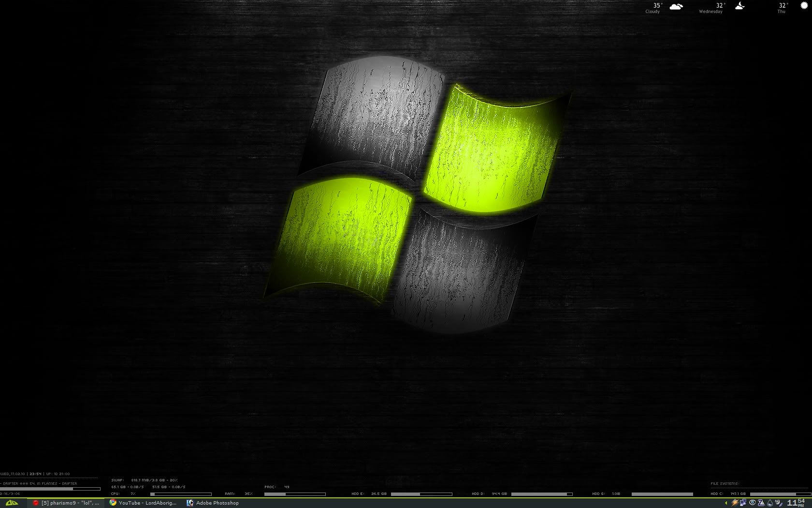Screen dimensions: 812x508
Task: Open the network computers tray icon
Action: (x=743, y=503)
